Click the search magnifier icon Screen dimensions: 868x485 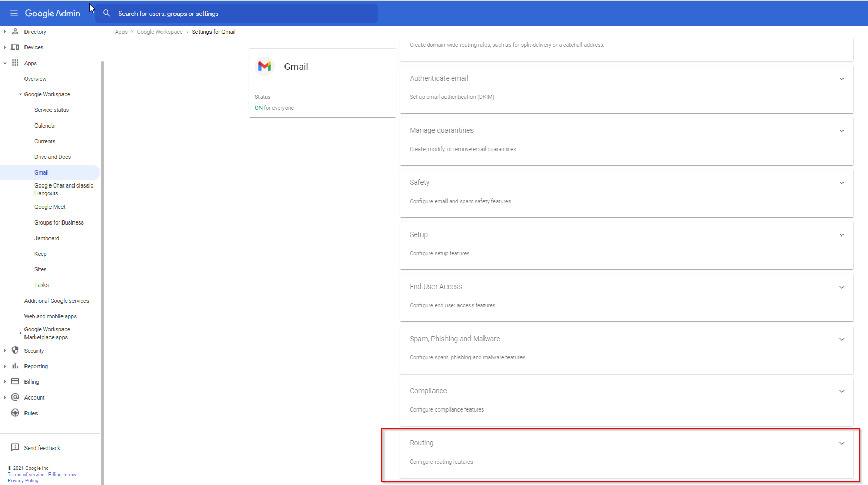[107, 13]
